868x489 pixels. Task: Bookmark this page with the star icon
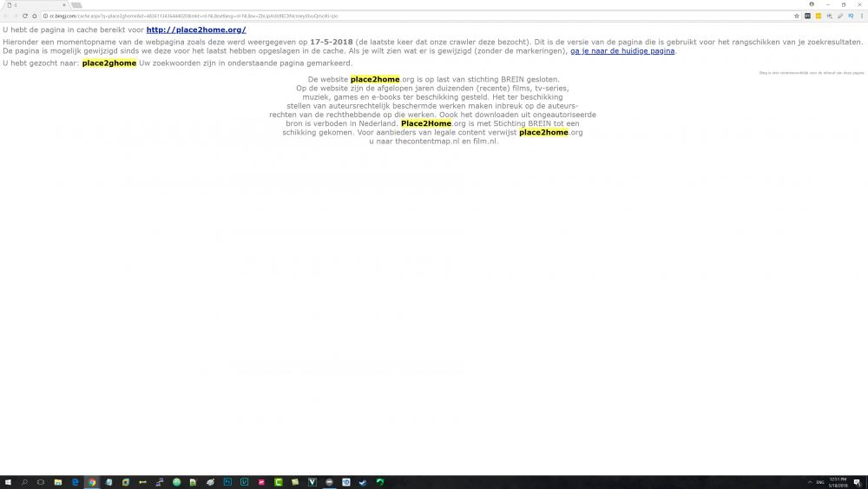click(x=796, y=16)
